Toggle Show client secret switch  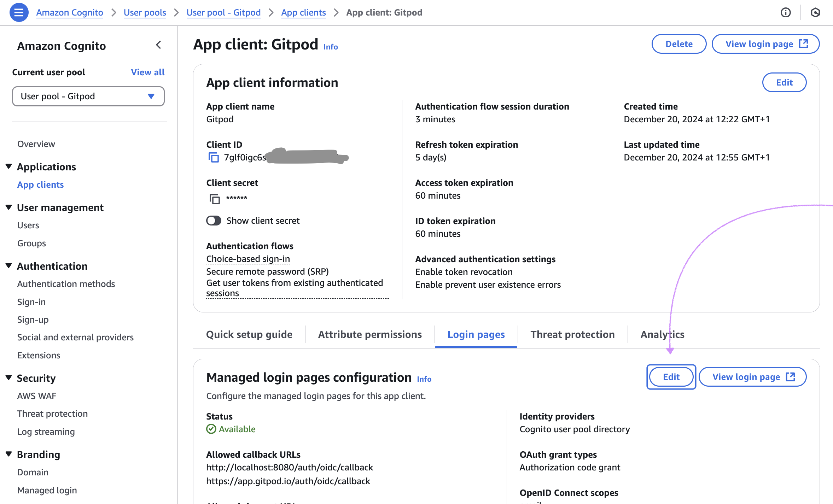[214, 221]
